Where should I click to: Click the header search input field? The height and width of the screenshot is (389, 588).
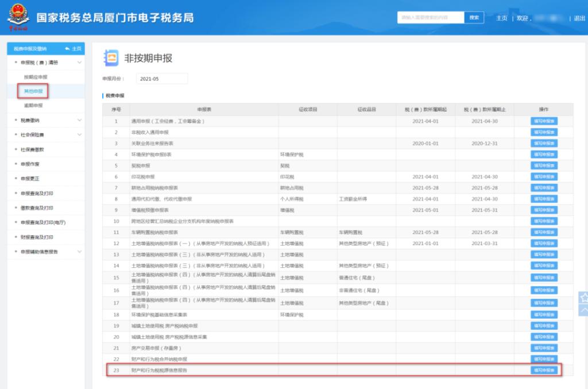point(430,18)
